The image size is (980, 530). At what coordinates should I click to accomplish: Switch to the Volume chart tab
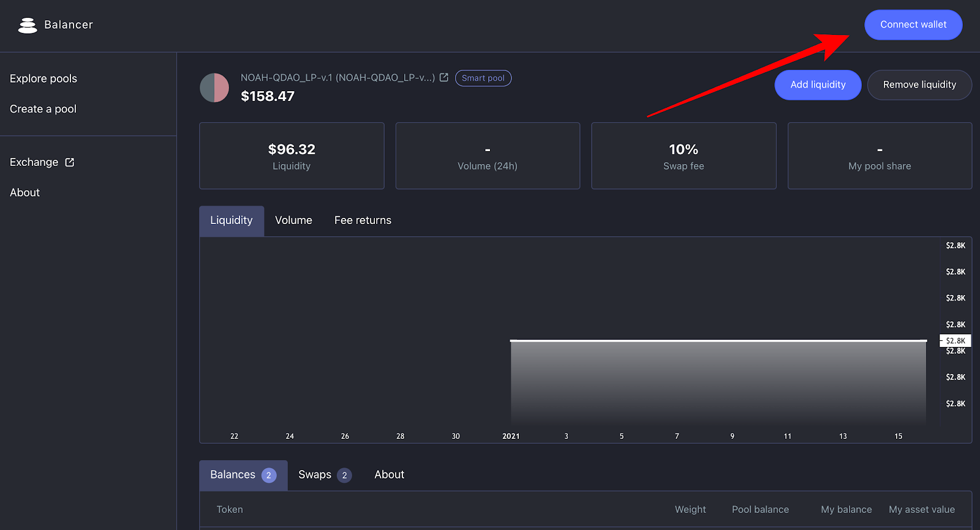293,221
